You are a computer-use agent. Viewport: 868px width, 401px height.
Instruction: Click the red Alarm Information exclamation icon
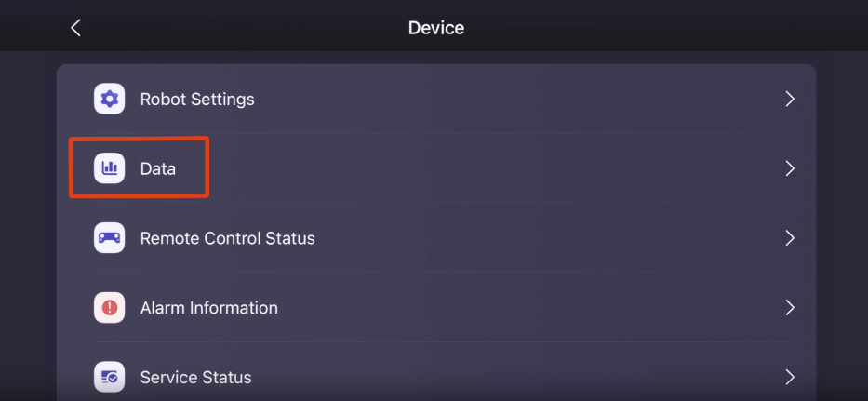(x=109, y=307)
